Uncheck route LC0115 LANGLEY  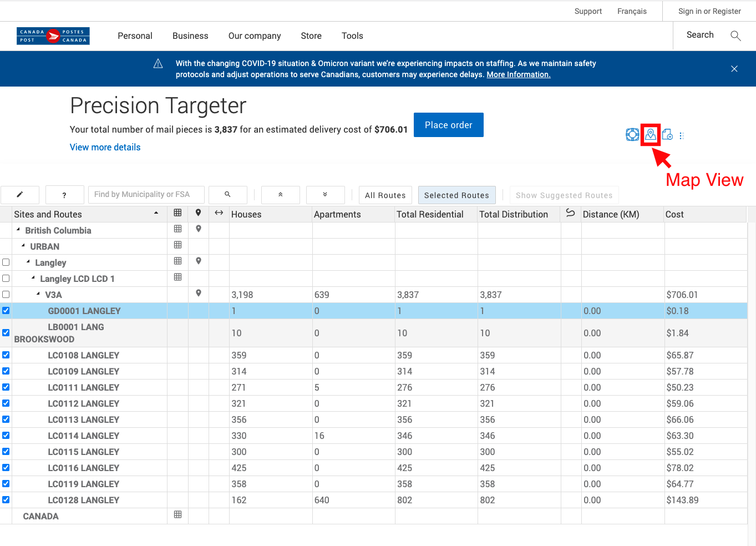(x=6, y=452)
